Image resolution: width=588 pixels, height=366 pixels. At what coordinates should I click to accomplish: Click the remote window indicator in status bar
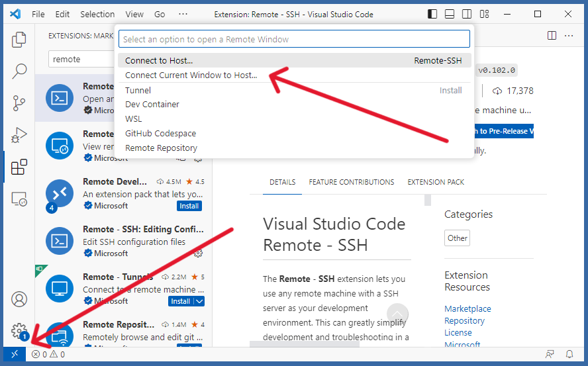[15, 354]
